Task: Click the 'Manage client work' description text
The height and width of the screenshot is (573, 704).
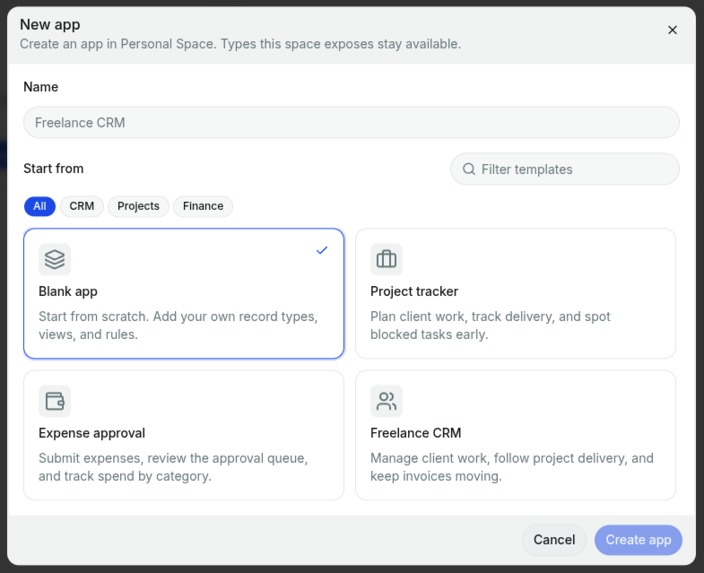Action: pos(512,467)
